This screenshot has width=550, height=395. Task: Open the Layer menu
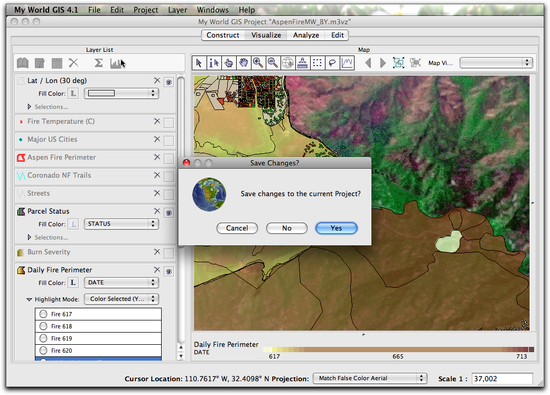[177, 10]
